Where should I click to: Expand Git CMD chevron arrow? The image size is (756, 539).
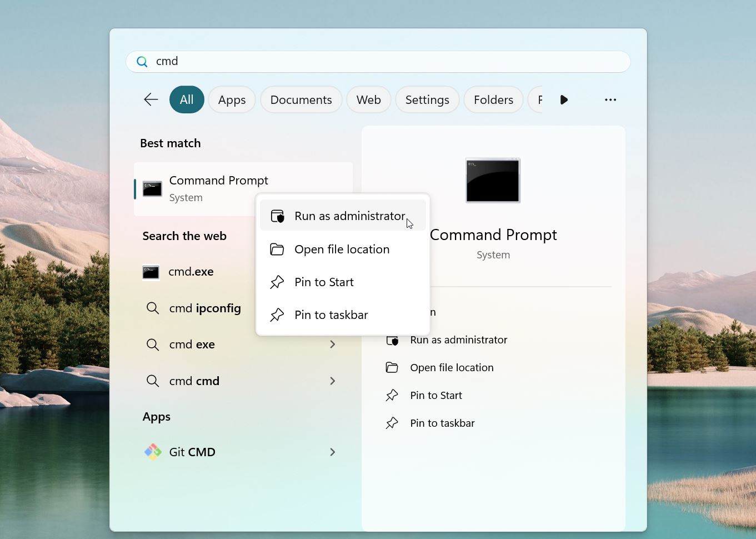333,452
